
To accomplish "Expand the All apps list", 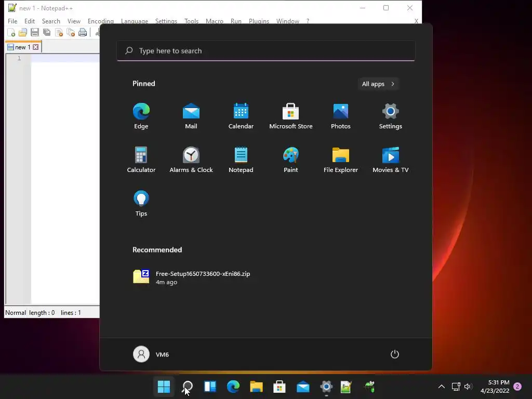I will click(378, 84).
